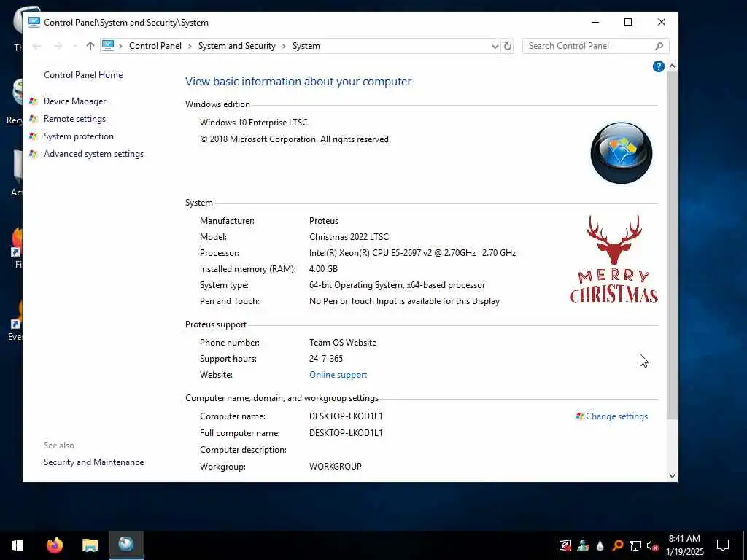Click the shield icon beside Device Manager
747x560 pixels.
33,101
